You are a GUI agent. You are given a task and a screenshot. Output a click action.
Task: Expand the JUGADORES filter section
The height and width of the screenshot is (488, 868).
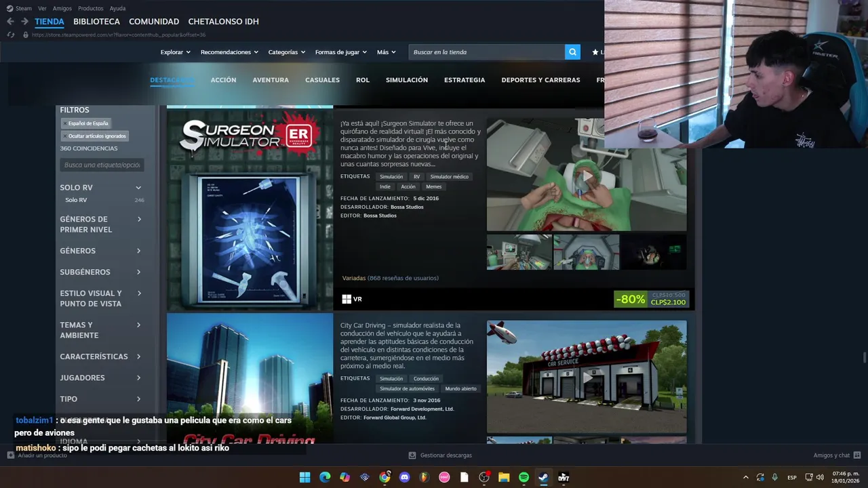(138, 378)
